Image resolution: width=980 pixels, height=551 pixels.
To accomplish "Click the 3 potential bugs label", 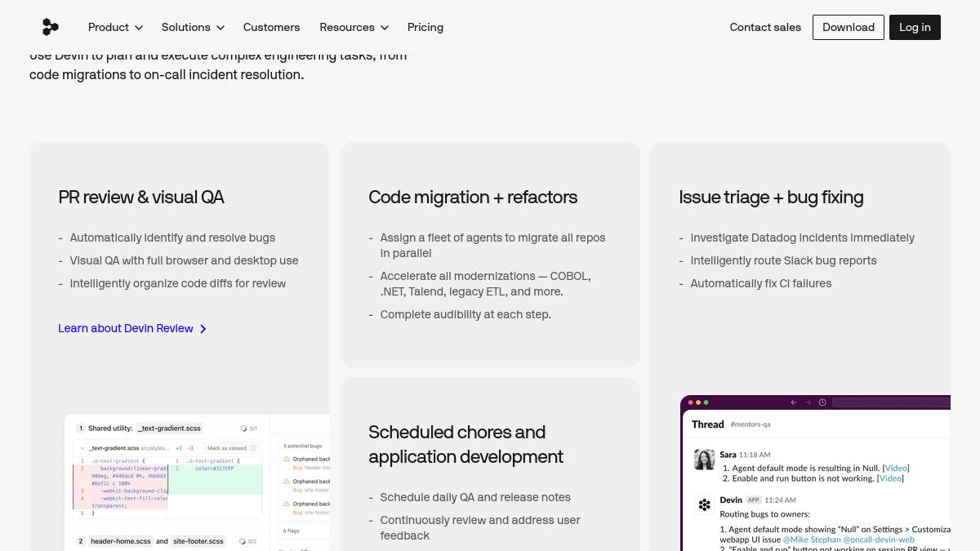I will click(302, 446).
